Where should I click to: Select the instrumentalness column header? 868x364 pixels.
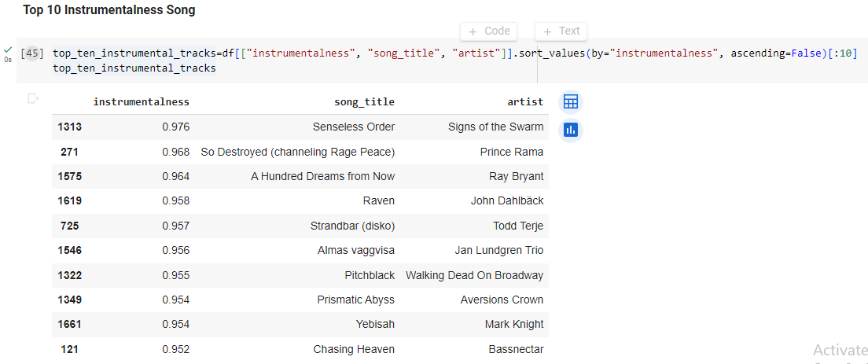click(x=142, y=101)
